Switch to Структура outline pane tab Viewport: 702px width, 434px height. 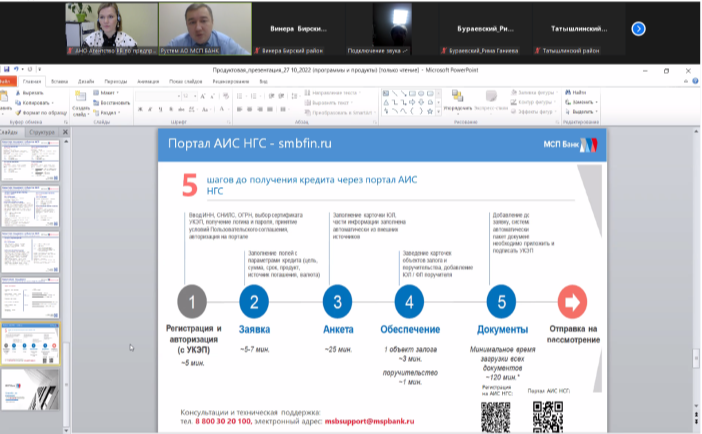pos(42,132)
